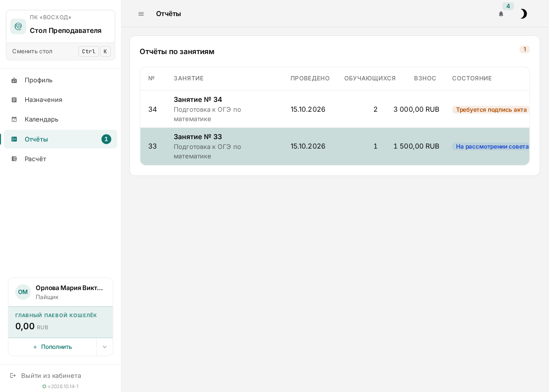Viewport: 549px width, 392px height.
Task: Open the Профиль menu item
Action: pos(60,80)
